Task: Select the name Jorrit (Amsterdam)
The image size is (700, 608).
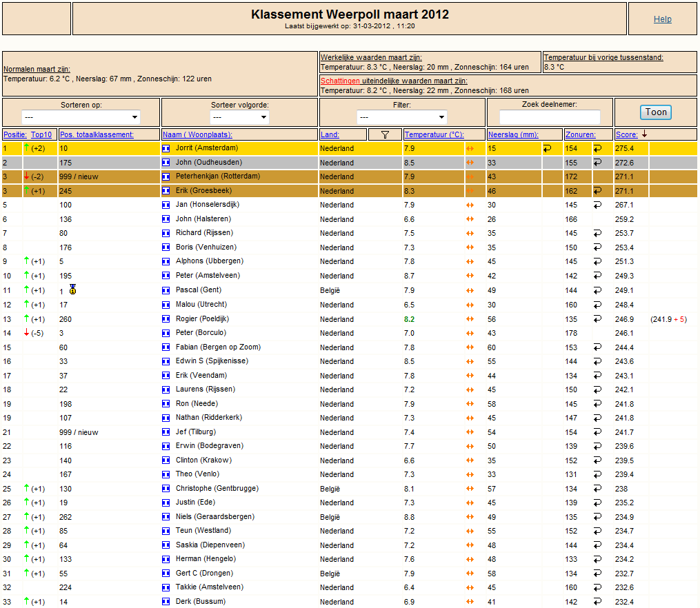Action: [207, 148]
